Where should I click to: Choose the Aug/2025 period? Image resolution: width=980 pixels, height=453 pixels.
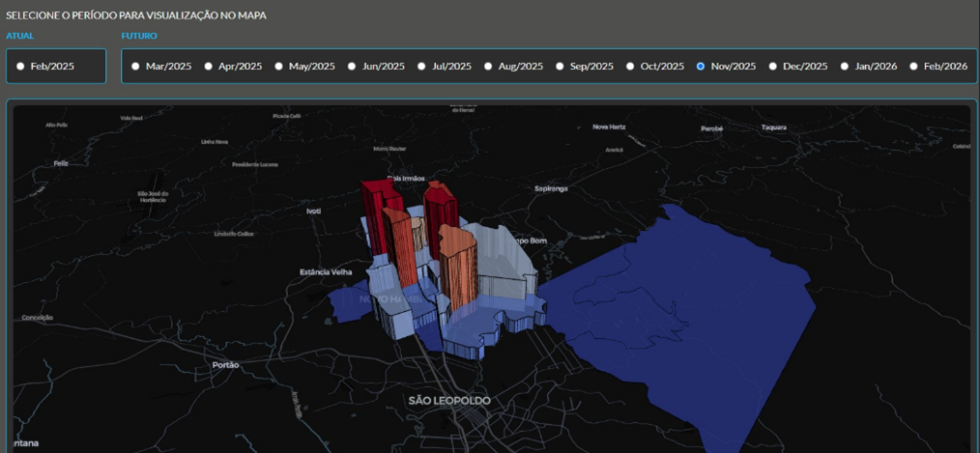click(488, 67)
